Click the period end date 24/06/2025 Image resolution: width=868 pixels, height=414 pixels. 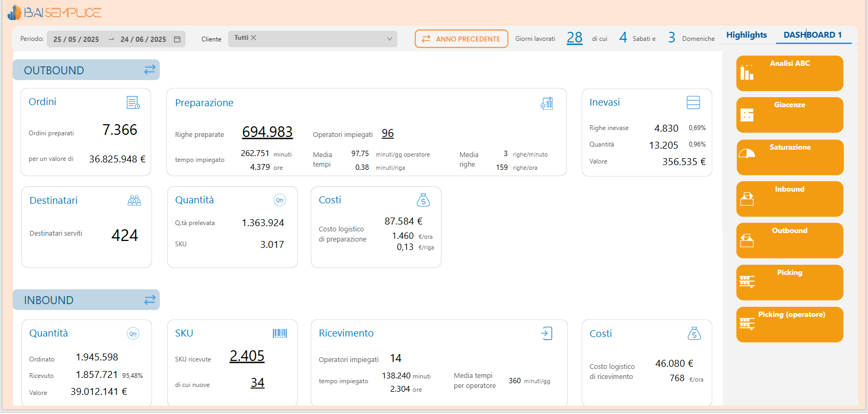(143, 39)
